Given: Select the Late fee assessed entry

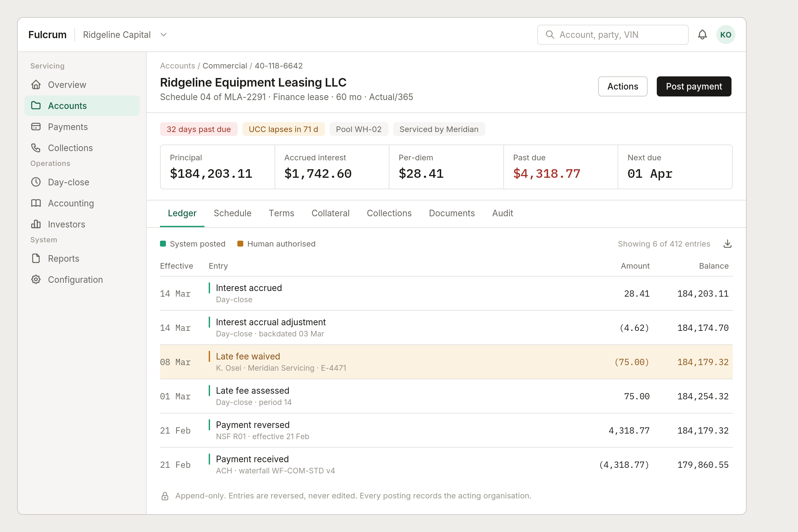Looking at the screenshot, I should tap(446, 396).
